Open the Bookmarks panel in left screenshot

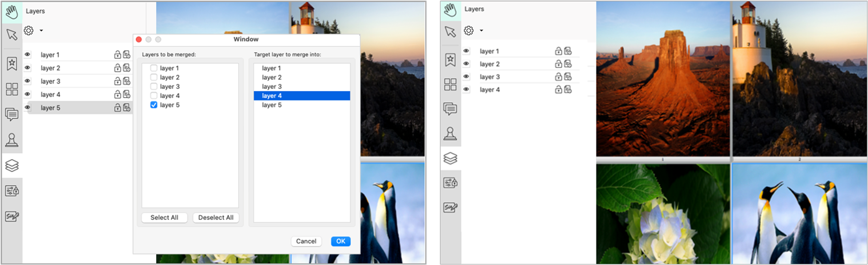(12, 63)
